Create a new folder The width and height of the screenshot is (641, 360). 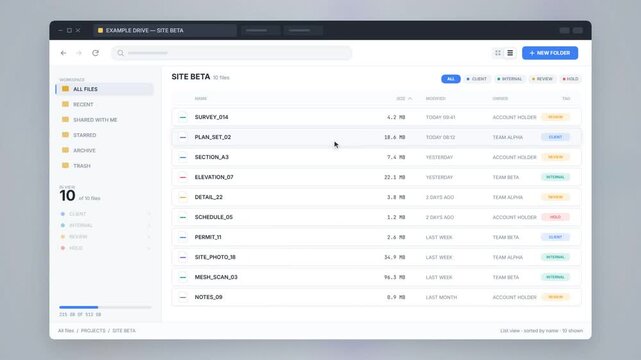coord(550,53)
